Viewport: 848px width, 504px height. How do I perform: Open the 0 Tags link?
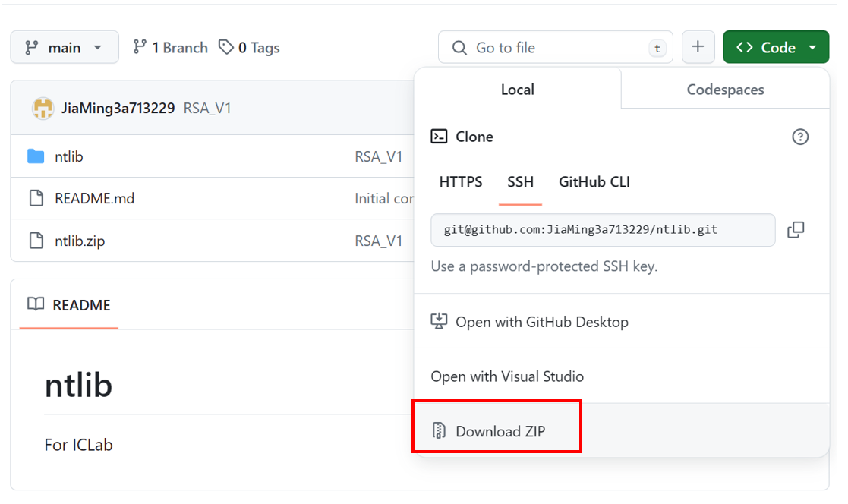[x=249, y=48]
